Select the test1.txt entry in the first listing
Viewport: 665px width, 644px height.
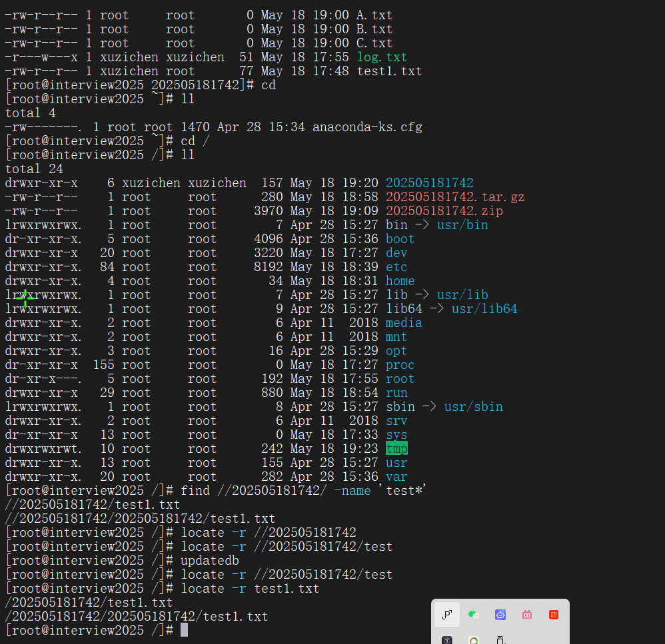pos(389,71)
